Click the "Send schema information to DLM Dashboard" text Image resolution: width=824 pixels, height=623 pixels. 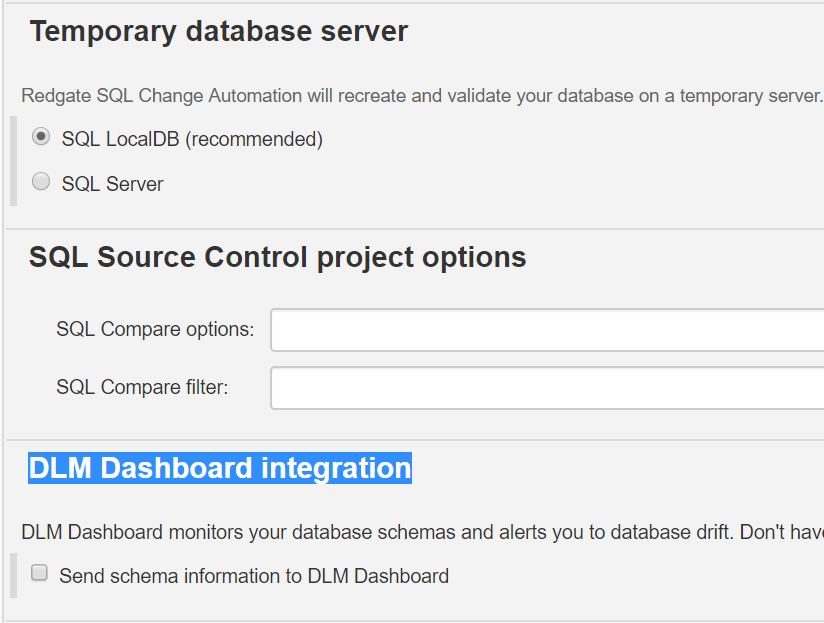tap(254, 576)
